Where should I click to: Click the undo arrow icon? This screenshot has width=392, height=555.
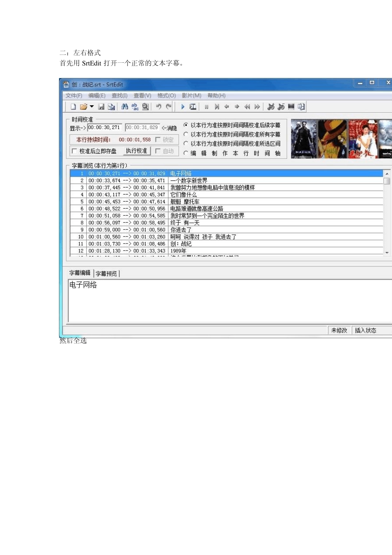pyautogui.click(x=158, y=107)
